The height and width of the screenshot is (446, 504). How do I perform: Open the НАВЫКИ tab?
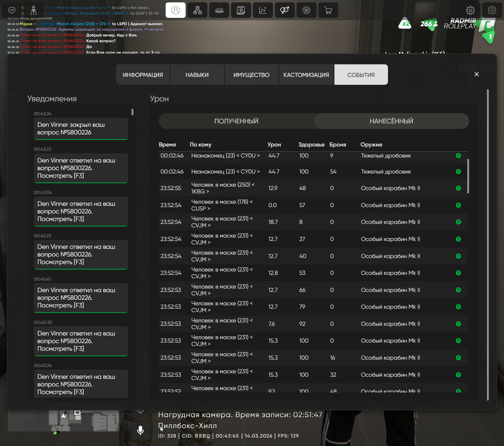click(197, 75)
